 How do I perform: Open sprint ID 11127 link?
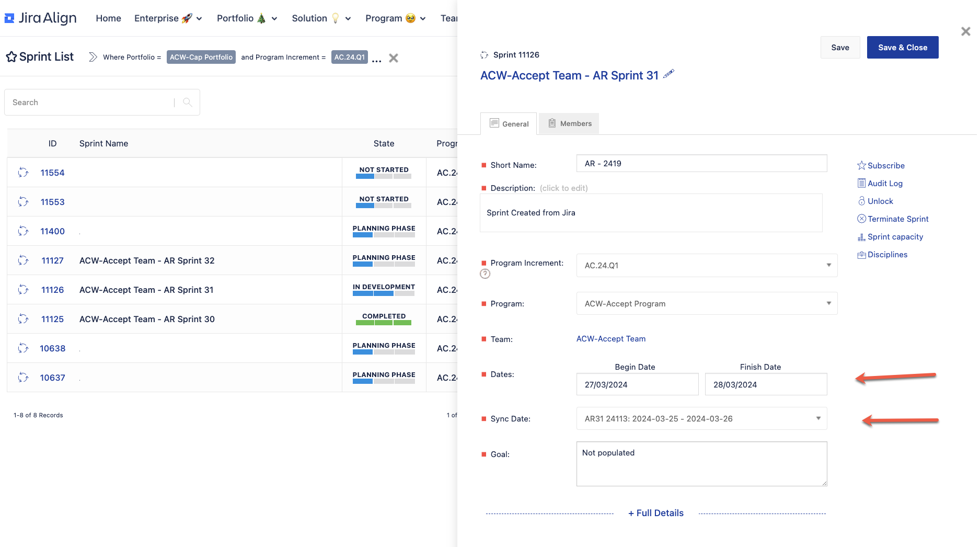point(52,260)
